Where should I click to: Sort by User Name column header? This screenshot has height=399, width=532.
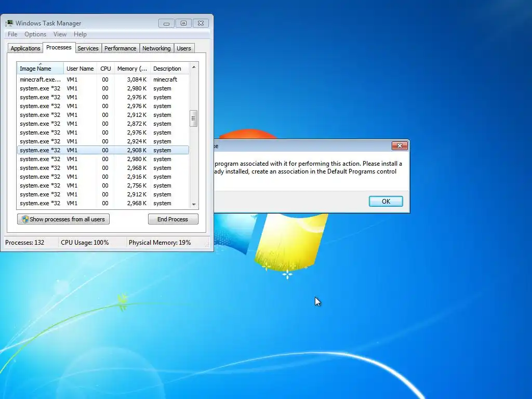point(80,69)
